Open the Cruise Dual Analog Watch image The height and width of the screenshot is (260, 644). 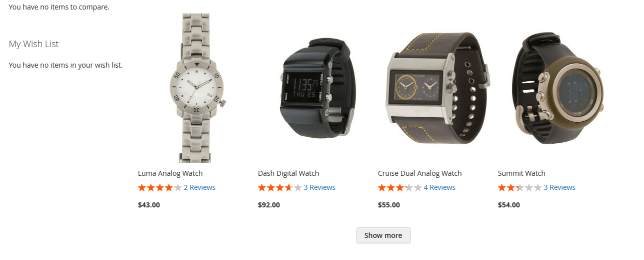pyautogui.click(x=437, y=88)
